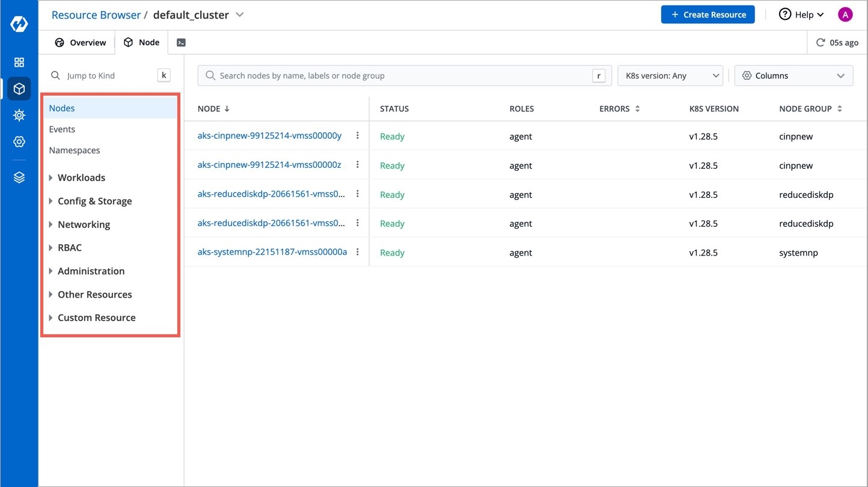
Task: Open the stacked layers icon in sidebar
Action: coord(19,177)
